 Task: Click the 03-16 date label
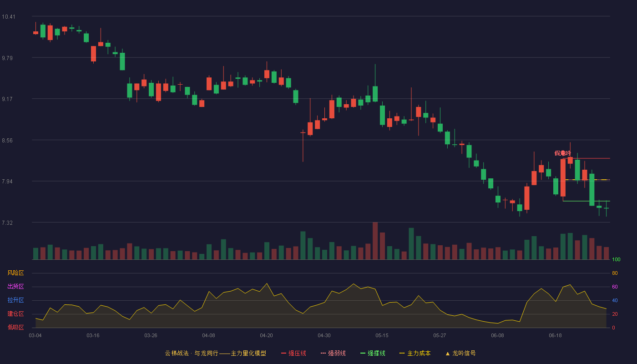pos(93,335)
